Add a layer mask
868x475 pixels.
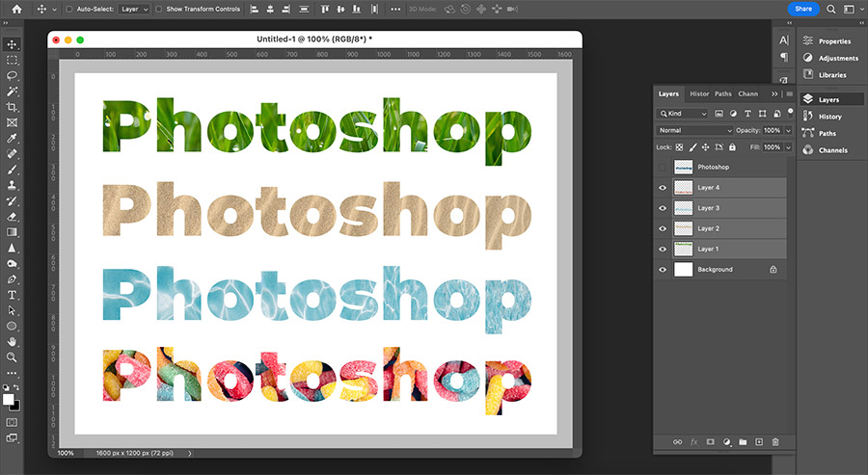click(710, 442)
